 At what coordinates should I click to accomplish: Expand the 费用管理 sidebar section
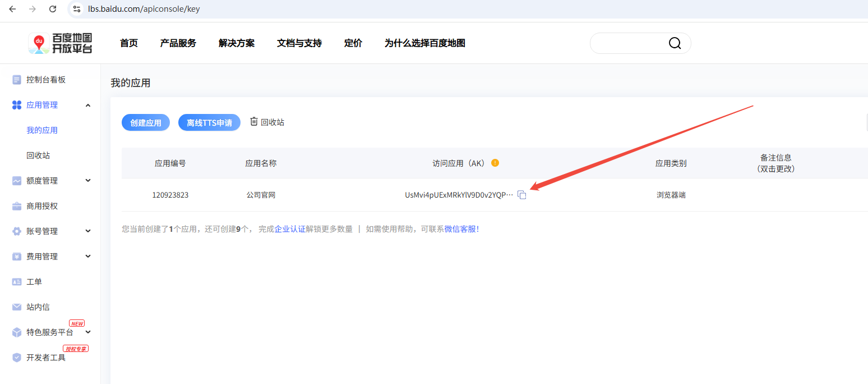click(88, 257)
